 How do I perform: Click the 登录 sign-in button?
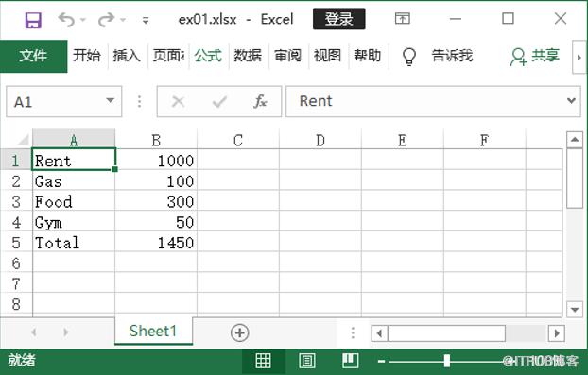click(339, 19)
